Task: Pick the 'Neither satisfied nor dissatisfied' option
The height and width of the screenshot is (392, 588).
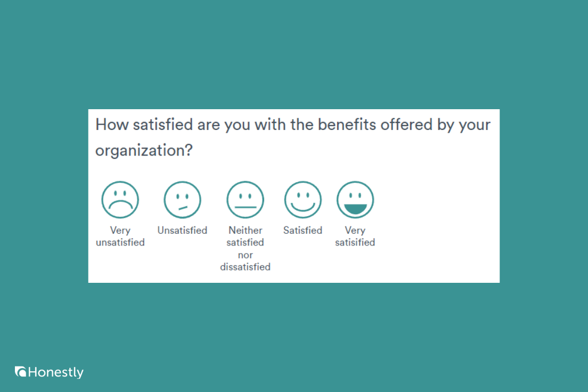Action: [245, 199]
